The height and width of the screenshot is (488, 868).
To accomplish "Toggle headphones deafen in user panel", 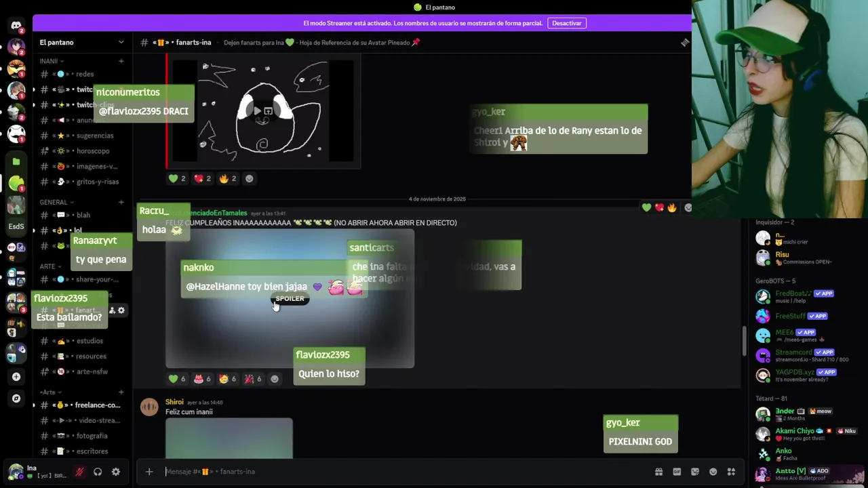I will [98, 472].
